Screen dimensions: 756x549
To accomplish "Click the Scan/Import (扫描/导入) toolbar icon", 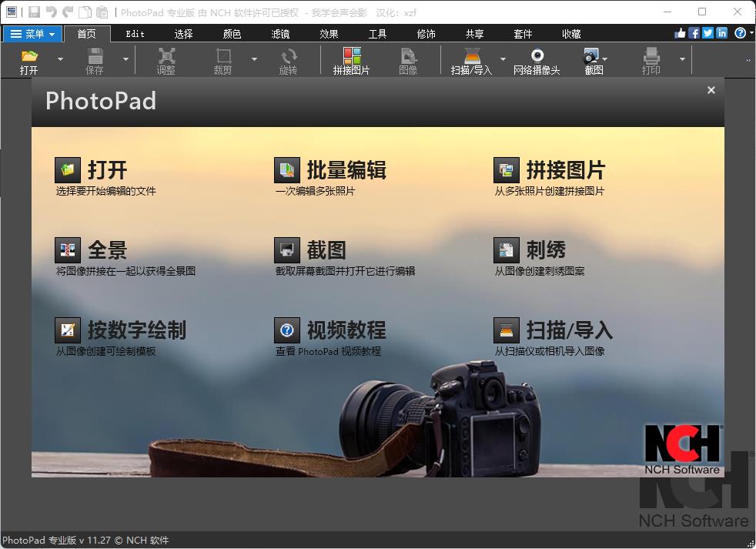I will (x=471, y=56).
